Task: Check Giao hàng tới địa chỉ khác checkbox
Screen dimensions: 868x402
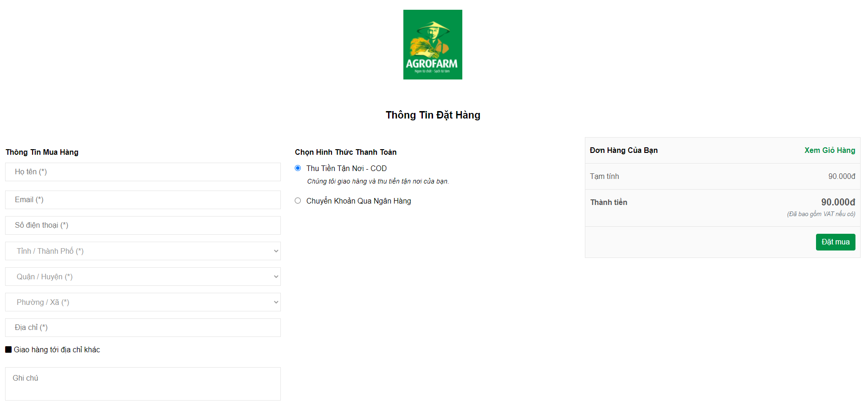Action: (8, 349)
